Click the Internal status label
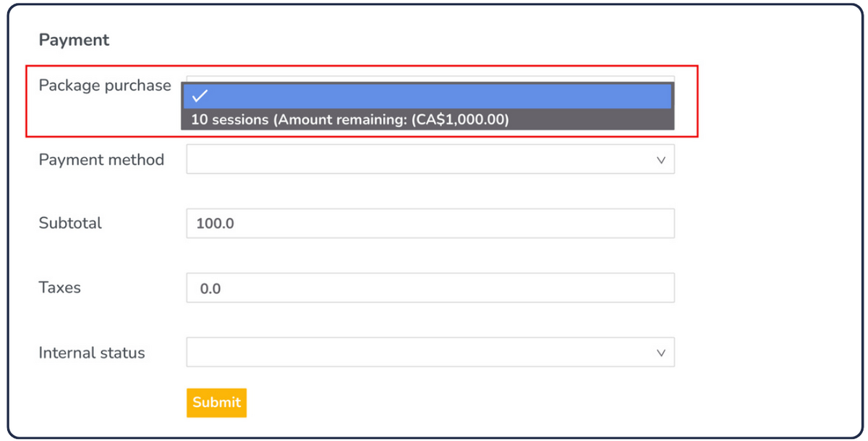 92,353
